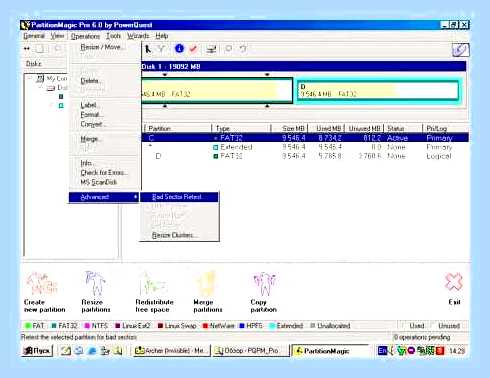Click the top-right PartitionMagic wand icon
Image resolution: width=490 pixels, height=378 pixels.
(461, 50)
